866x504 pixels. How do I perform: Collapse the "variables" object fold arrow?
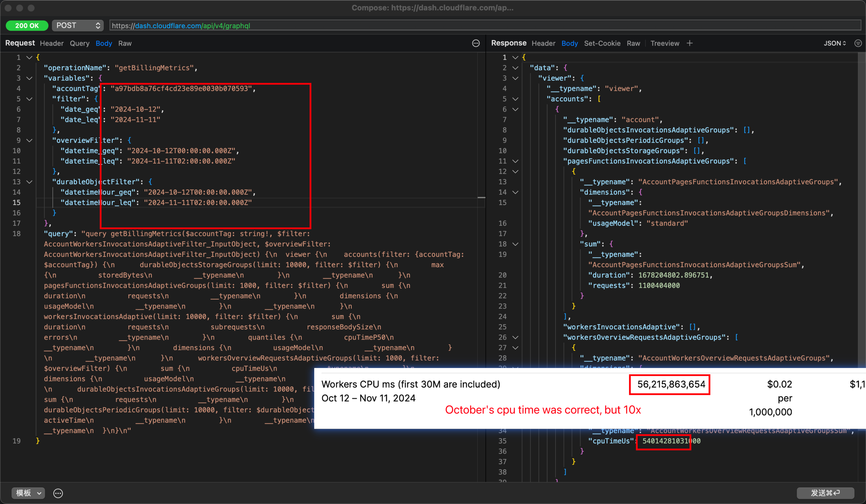pyautogui.click(x=30, y=78)
